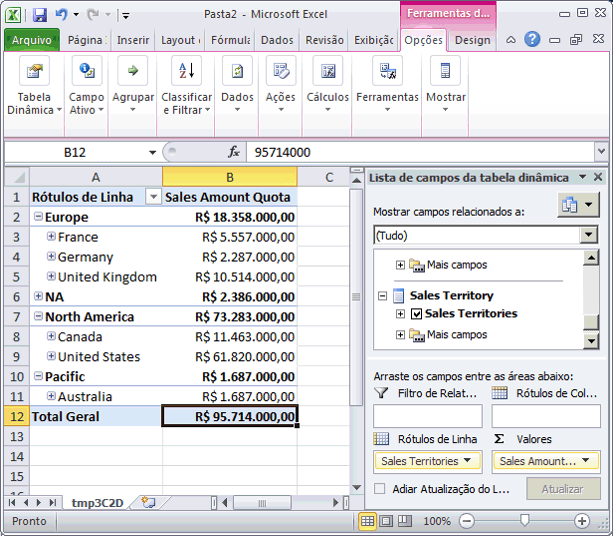The width and height of the screenshot is (613, 536).
Task: Open the Excel help question mark
Action: coord(532,39)
